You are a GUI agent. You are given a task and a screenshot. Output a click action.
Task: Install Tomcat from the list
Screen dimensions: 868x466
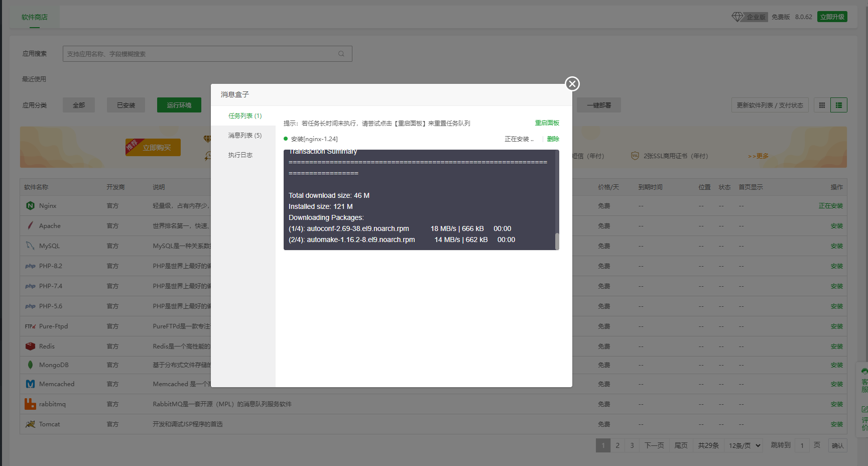tap(836, 424)
